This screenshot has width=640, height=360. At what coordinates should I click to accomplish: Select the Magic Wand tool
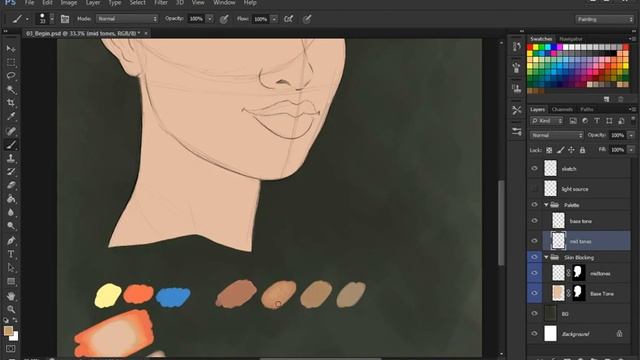tap(11, 89)
